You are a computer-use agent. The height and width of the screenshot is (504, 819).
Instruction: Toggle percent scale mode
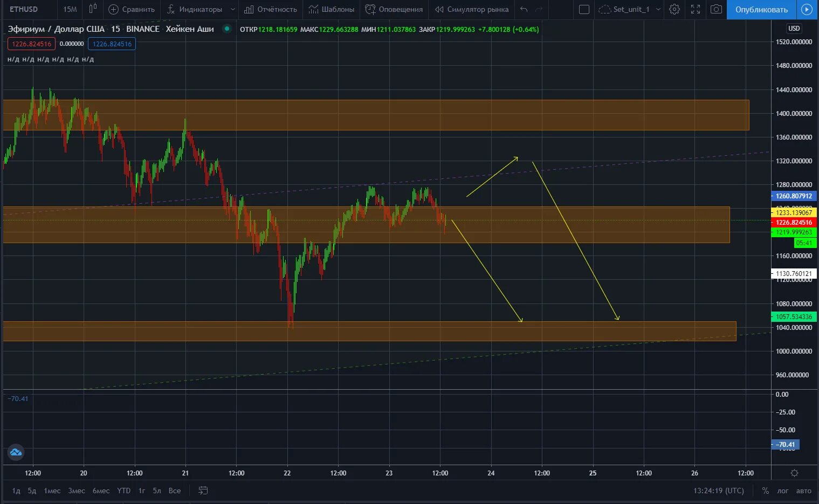[x=766, y=491]
